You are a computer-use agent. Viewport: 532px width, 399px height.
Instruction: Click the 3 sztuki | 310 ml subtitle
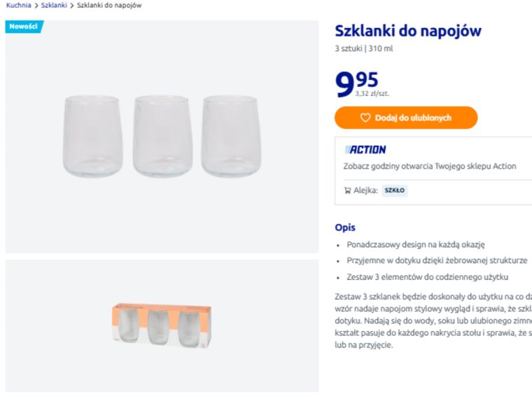[x=364, y=48]
